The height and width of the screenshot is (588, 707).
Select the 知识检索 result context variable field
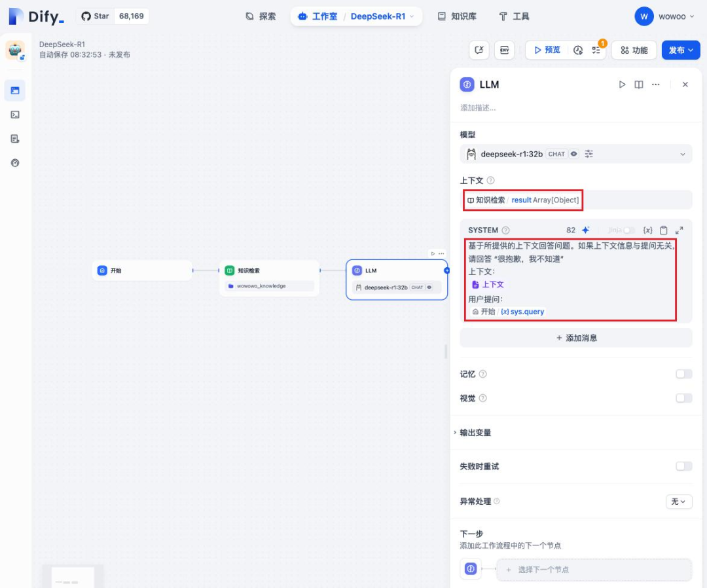(x=576, y=200)
